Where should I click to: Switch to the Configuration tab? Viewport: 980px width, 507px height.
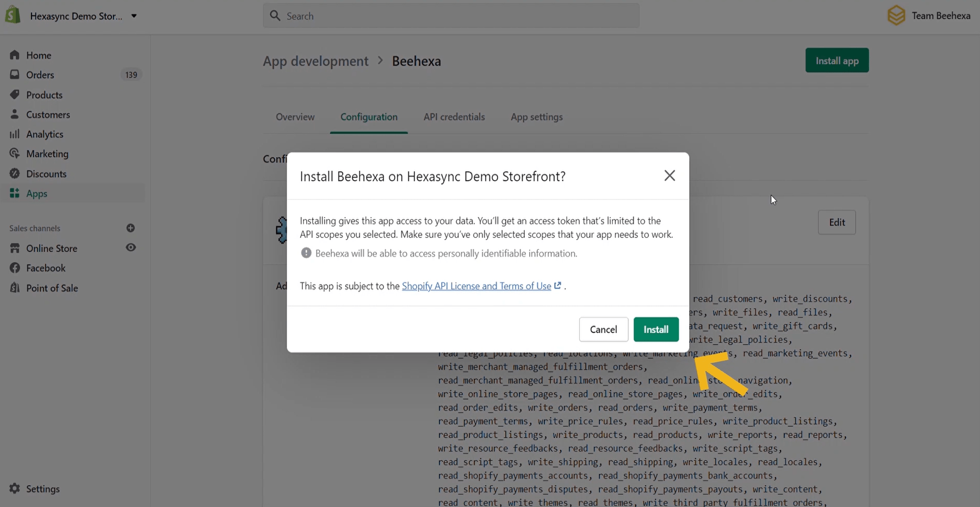[369, 117]
